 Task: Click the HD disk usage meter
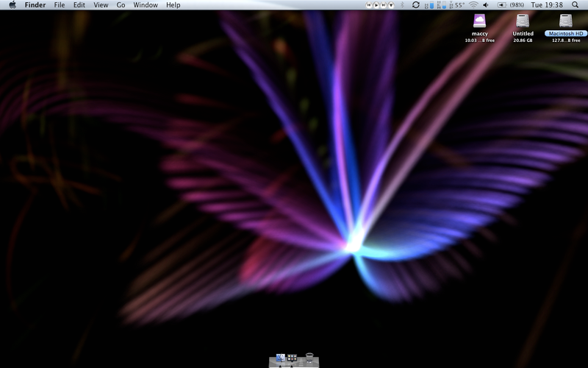(x=429, y=5)
